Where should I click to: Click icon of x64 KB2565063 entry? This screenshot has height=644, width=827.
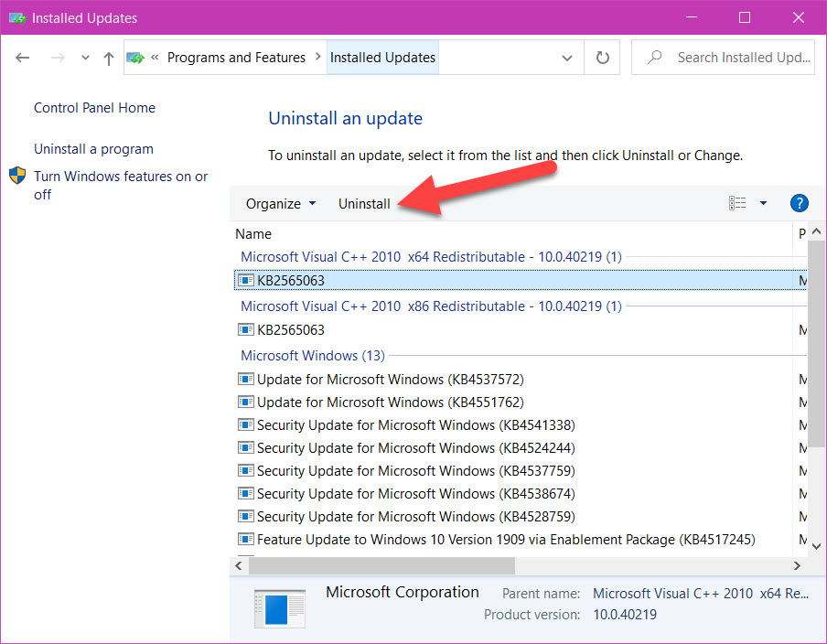[246, 280]
